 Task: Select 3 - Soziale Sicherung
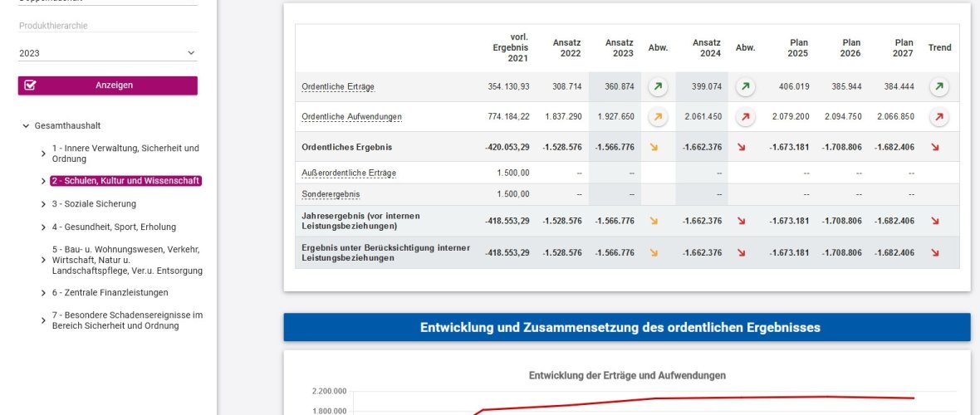[x=94, y=203]
